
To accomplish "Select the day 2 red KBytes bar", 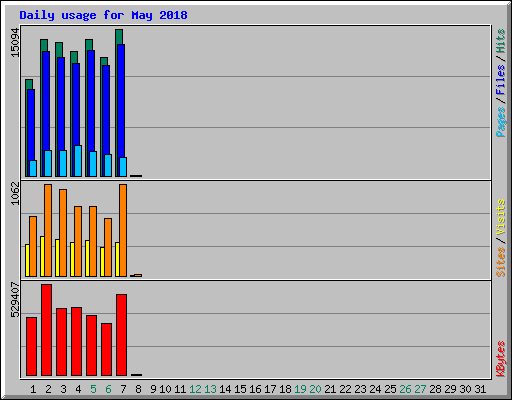I will point(46,330).
